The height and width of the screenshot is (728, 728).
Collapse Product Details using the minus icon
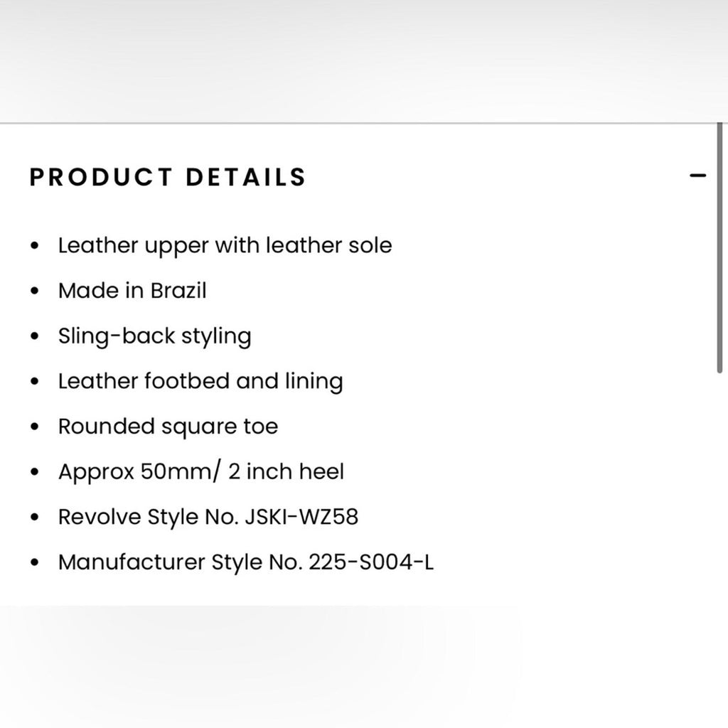coord(697,176)
